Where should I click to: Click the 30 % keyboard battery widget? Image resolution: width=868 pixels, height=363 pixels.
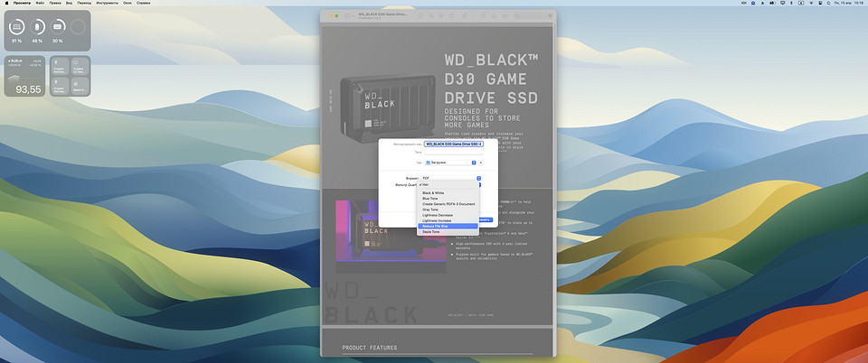pos(58,26)
